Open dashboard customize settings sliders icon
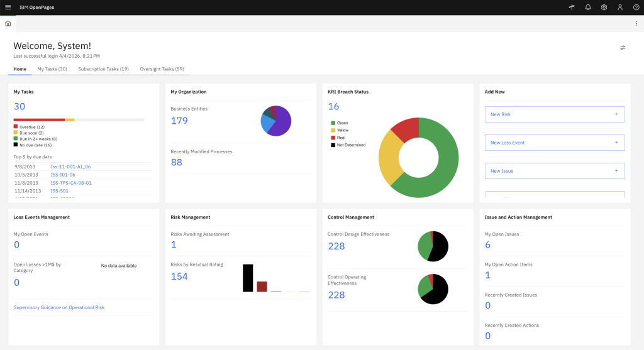Viewport: 644px width, 350px height. (x=623, y=48)
